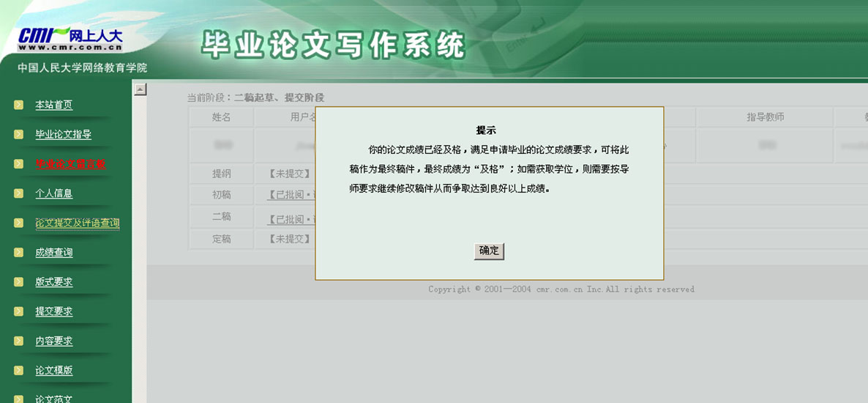Click the 已批阅 link in the 初稿 row
Image resolution: width=868 pixels, height=403 pixels.
[291, 196]
